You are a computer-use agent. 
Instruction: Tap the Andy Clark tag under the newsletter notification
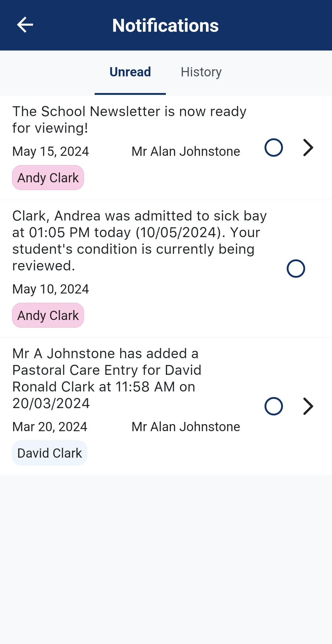[48, 178]
